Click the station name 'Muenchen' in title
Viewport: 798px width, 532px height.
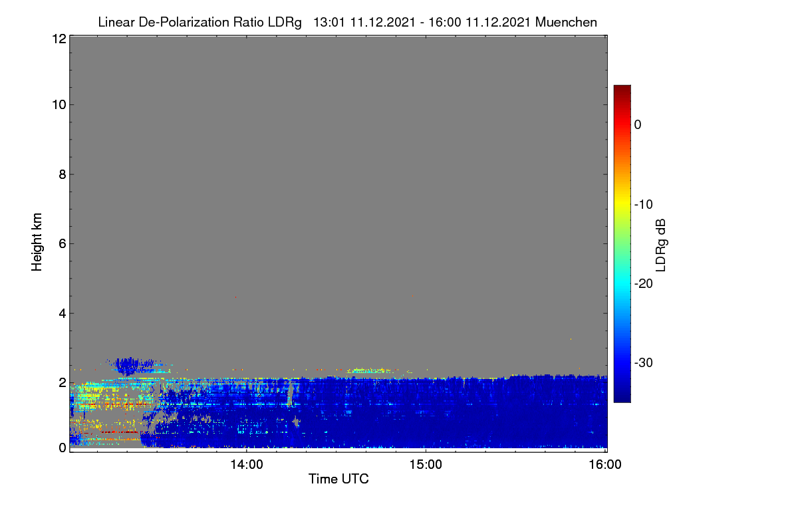(x=566, y=23)
